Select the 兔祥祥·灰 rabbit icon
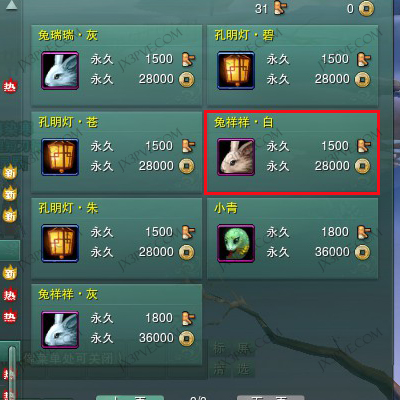Image resolution: width=400 pixels, height=400 pixels. [60, 330]
